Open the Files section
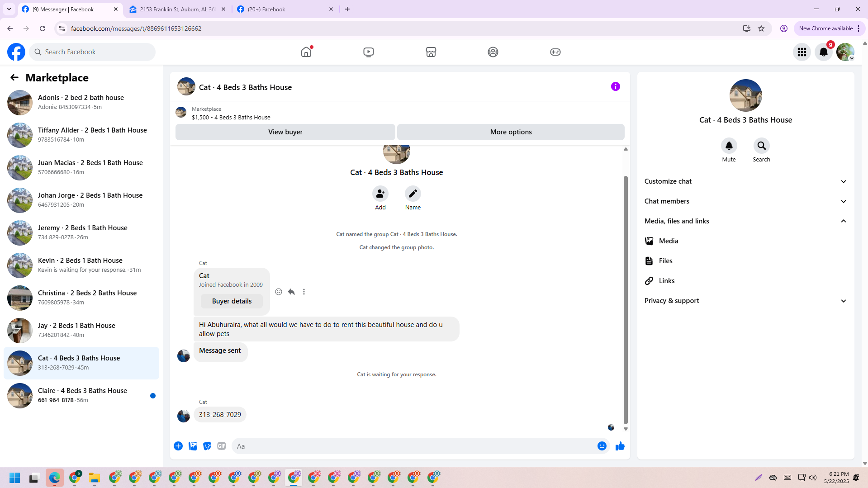This screenshot has height=488, width=868. click(x=746, y=261)
